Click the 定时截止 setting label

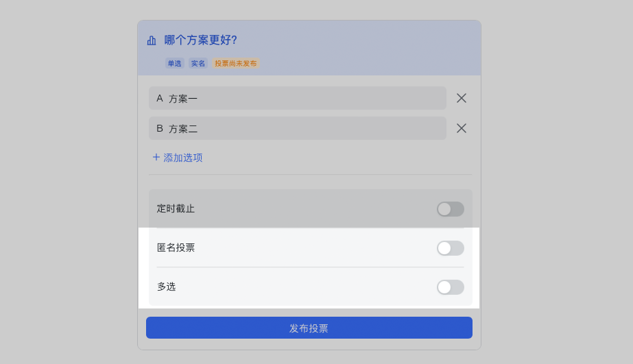click(176, 208)
